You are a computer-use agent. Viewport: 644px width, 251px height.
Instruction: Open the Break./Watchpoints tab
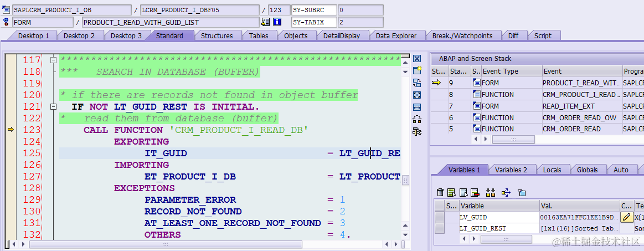(462, 36)
